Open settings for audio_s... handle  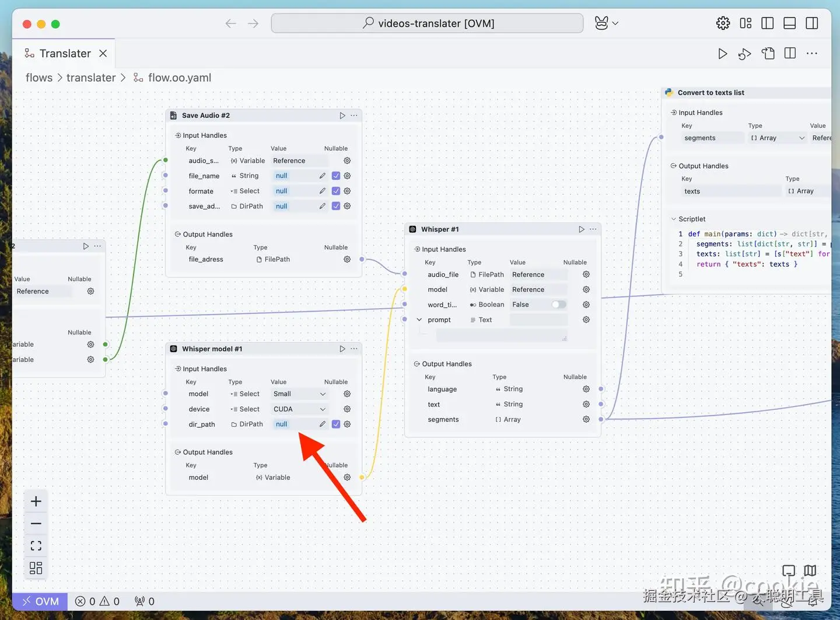pyautogui.click(x=347, y=161)
